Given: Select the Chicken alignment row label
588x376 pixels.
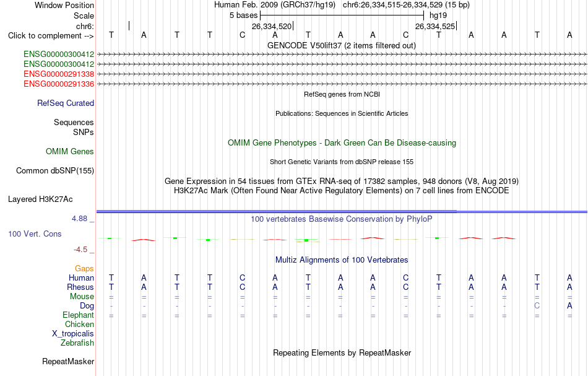Looking at the screenshot, I should pos(79,324).
